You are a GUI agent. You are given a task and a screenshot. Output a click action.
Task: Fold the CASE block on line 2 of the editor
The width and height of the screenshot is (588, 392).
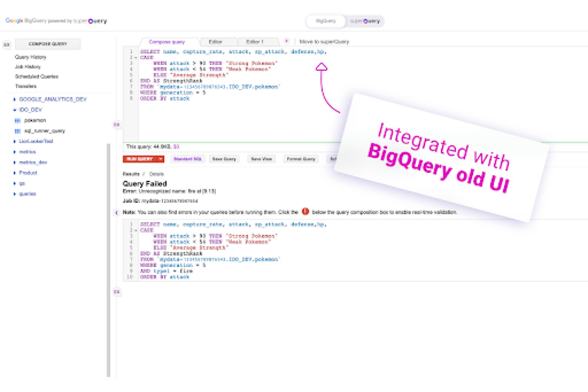(136, 58)
